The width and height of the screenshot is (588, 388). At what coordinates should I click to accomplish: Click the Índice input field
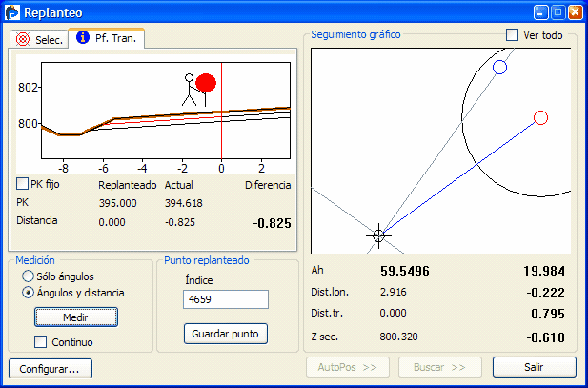pyautogui.click(x=225, y=299)
